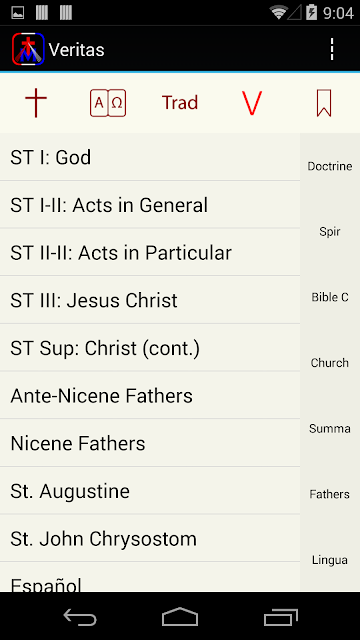Open the recent apps button
360x640 pixels.
[280, 617]
